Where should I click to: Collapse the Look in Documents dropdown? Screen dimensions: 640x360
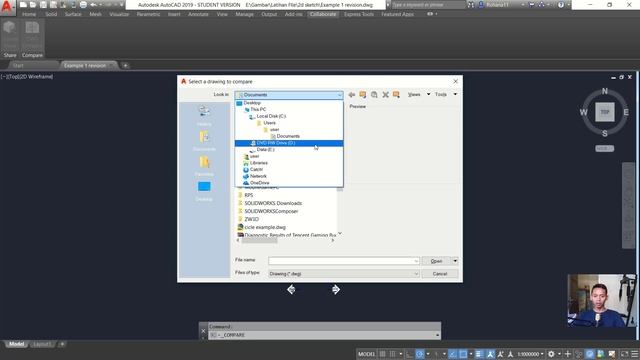339,95
